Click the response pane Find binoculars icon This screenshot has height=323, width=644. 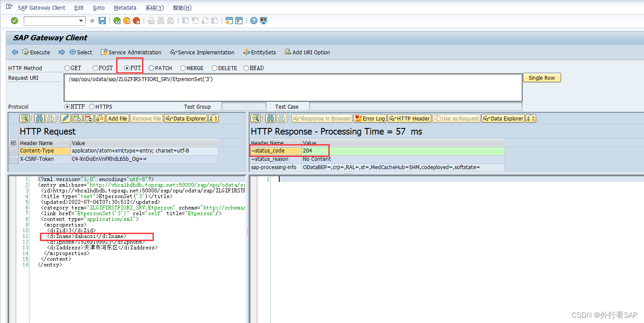[x=270, y=118]
